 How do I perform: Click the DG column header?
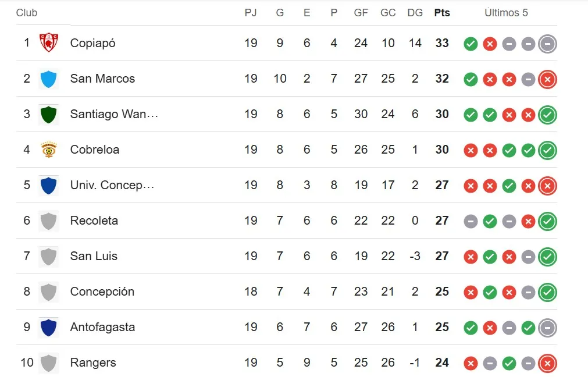[x=415, y=12]
